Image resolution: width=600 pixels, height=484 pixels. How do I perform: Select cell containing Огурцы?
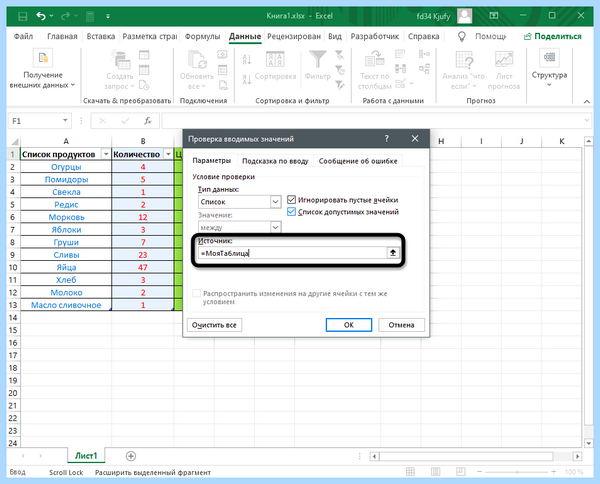coord(66,167)
